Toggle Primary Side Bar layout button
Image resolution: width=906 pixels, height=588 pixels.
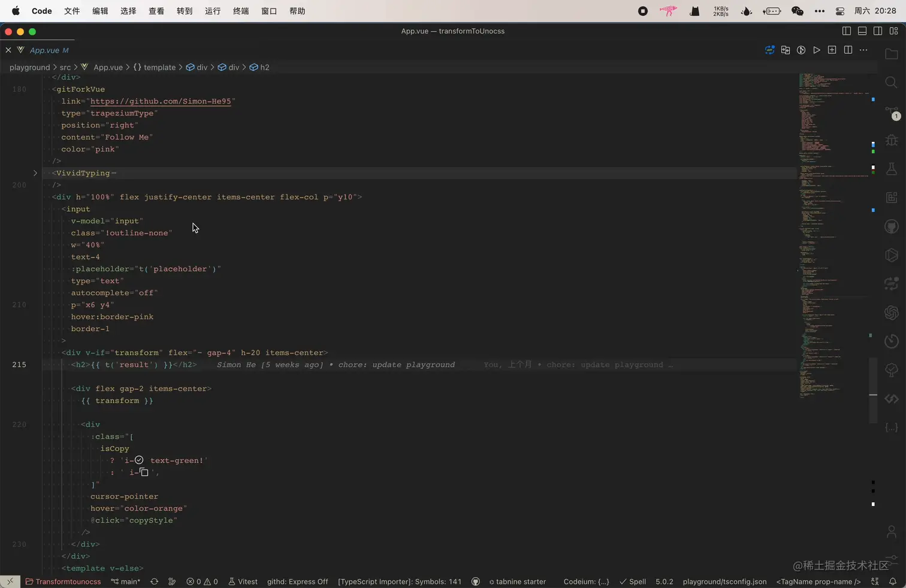[847, 31]
